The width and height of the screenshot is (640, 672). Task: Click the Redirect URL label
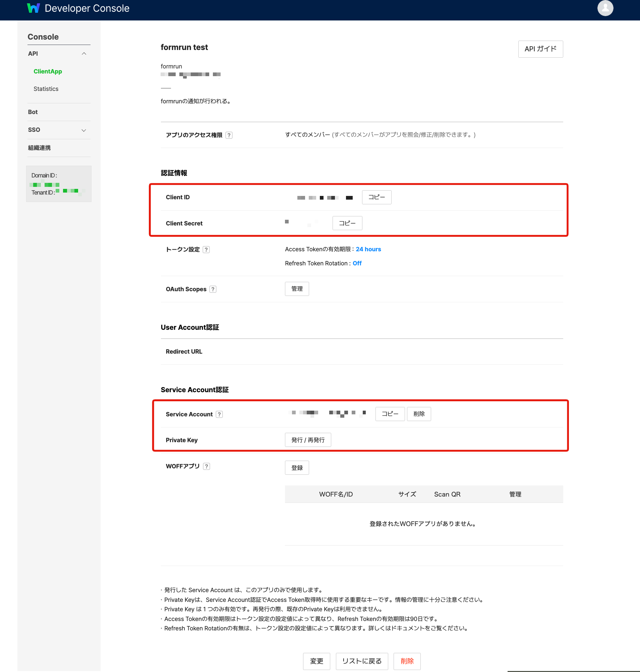click(184, 352)
